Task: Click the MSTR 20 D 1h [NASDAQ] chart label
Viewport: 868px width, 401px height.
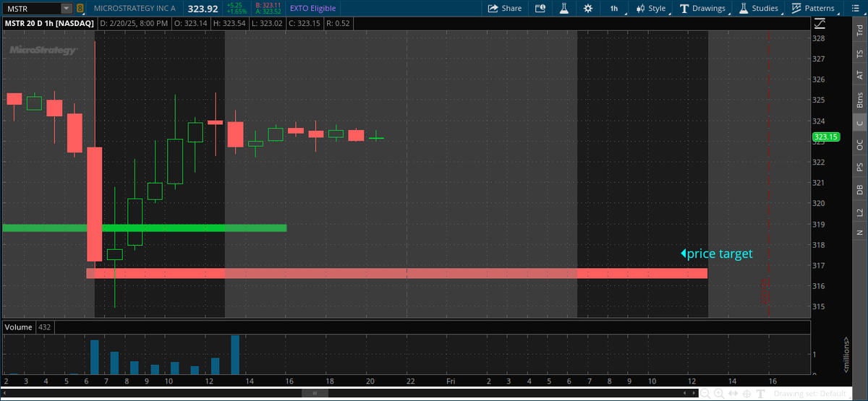Action: click(49, 23)
